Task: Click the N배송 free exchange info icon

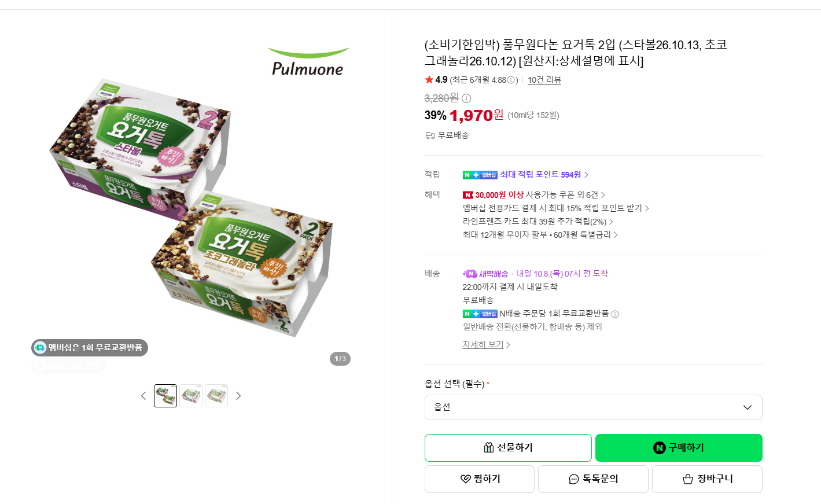Action: click(615, 314)
